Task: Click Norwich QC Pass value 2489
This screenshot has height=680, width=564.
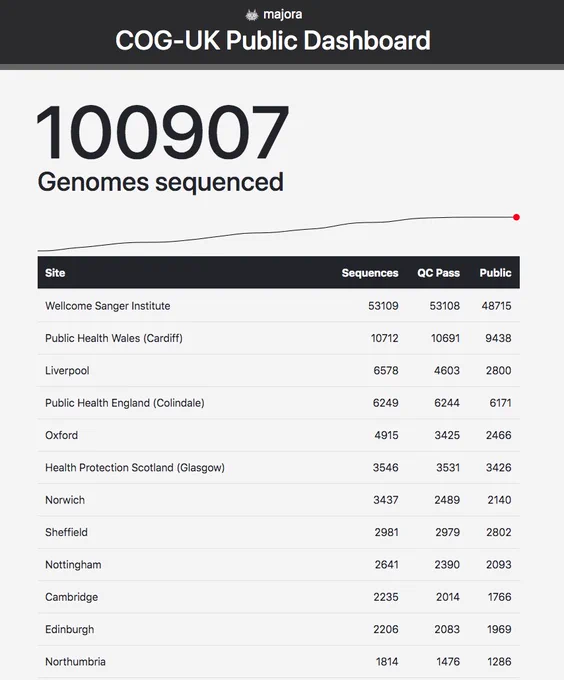Action: [447, 500]
